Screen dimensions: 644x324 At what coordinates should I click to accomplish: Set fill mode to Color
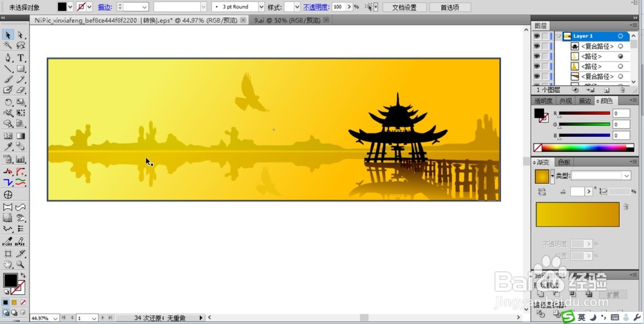pyautogui.click(x=6, y=302)
